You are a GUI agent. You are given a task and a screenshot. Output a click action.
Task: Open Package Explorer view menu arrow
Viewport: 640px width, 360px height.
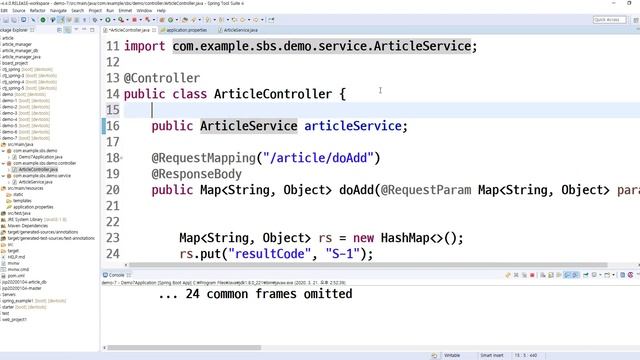point(76,30)
